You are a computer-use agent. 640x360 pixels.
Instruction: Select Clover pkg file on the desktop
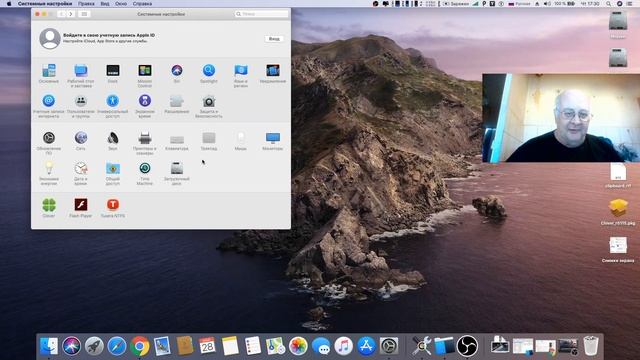pos(618,212)
